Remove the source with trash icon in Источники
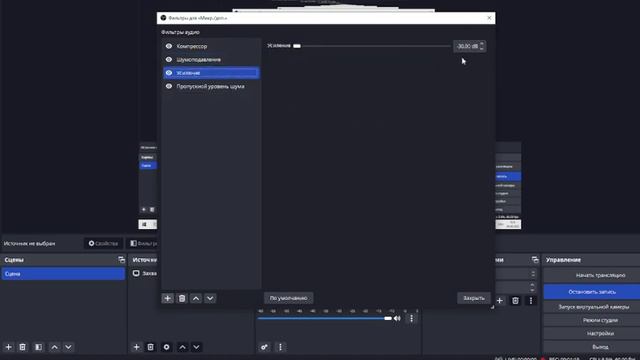This screenshot has width=640, height=360. 151,347
